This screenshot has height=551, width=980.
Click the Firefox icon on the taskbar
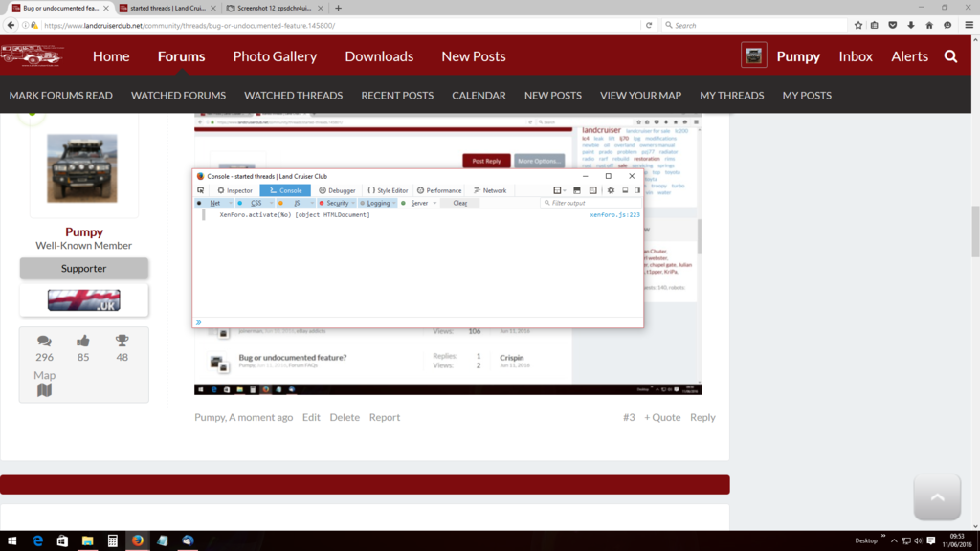(x=138, y=541)
